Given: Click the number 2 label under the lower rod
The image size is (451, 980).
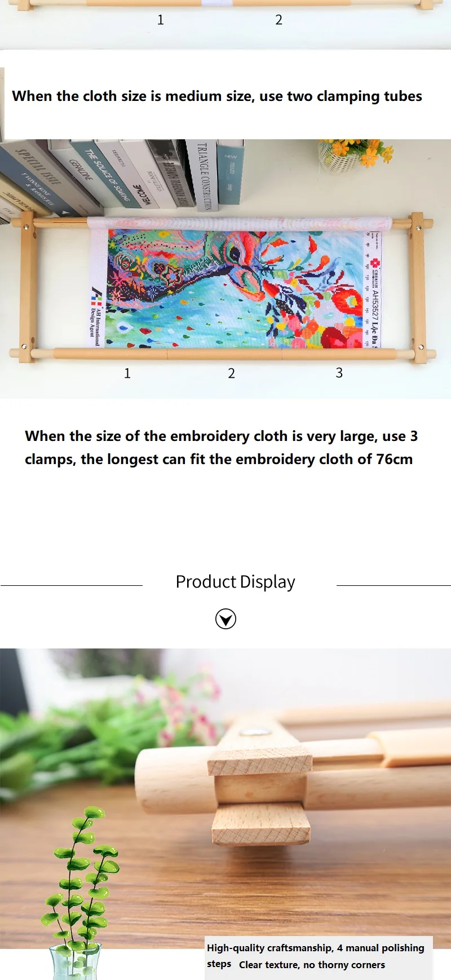Looking at the screenshot, I should (x=231, y=373).
